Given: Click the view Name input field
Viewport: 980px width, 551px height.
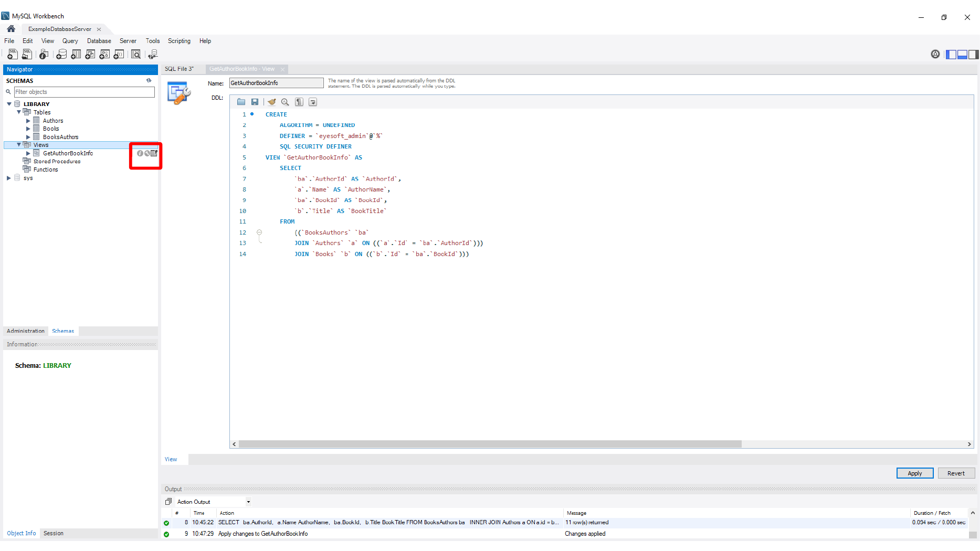Looking at the screenshot, I should (x=277, y=83).
